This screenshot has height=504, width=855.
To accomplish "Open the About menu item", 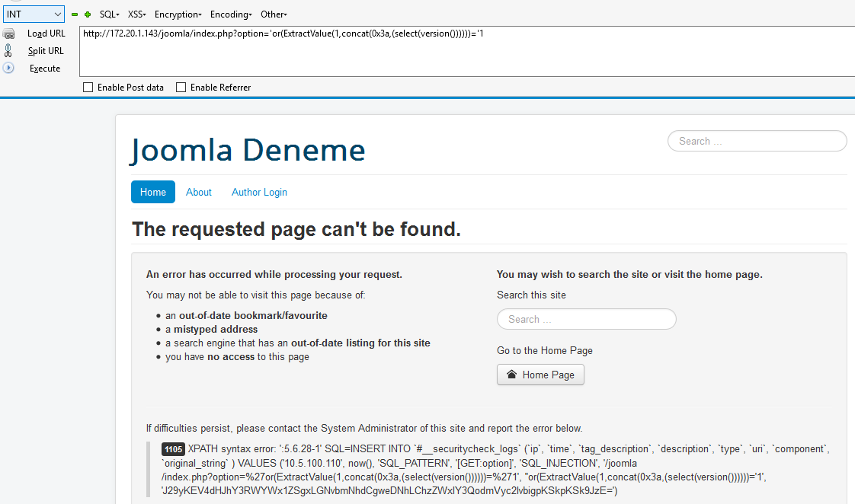I will [198, 192].
